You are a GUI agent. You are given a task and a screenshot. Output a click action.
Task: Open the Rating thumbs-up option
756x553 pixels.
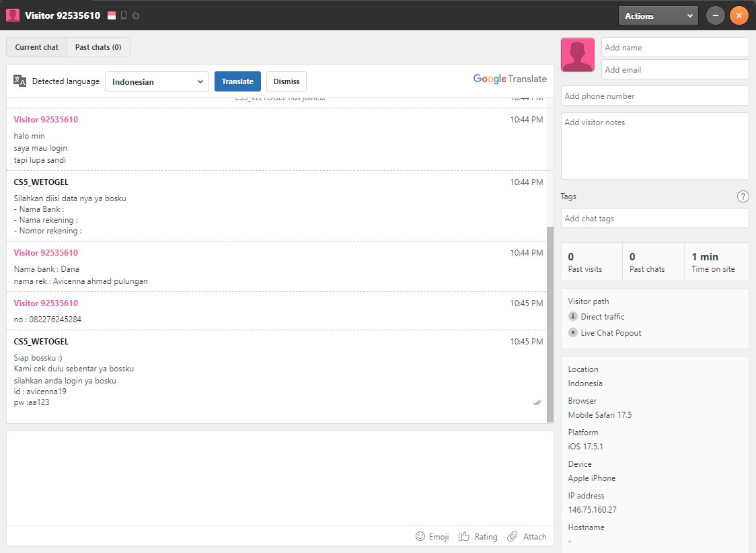[x=478, y=537]
